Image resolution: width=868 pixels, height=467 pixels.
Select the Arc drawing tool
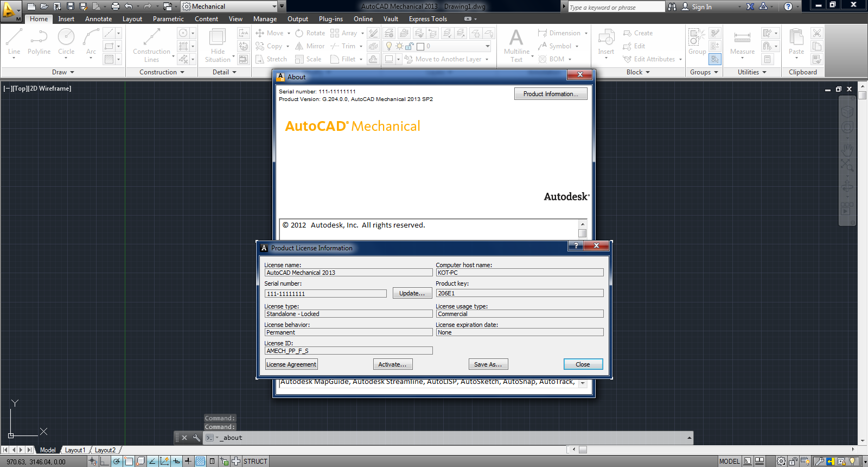tap(91, 42)
